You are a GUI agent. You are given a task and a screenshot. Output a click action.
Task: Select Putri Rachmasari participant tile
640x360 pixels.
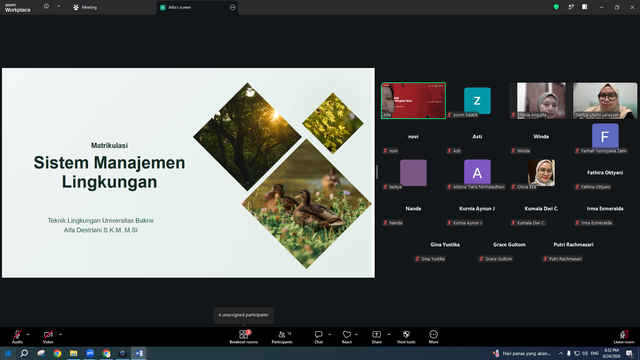point(573,244)
